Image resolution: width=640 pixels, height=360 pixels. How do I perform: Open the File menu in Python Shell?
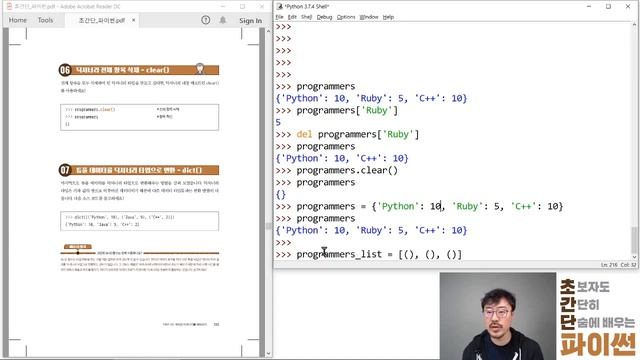pyautogui.click(x=280, y=17)
